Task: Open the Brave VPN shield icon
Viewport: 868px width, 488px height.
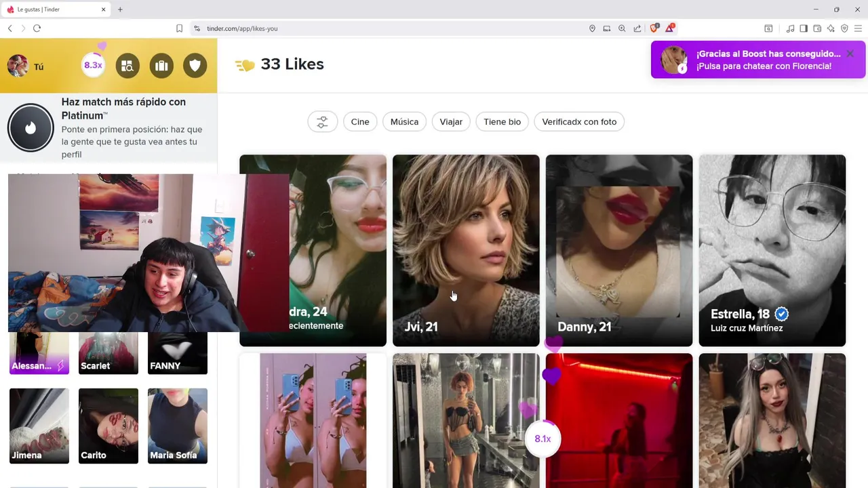Action: point(844,28)
